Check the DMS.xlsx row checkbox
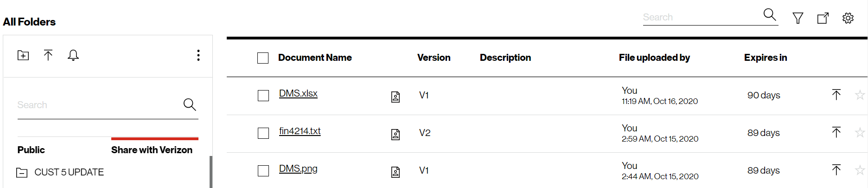The width and height of the screenshot is (868, 188). coord(263,96)
